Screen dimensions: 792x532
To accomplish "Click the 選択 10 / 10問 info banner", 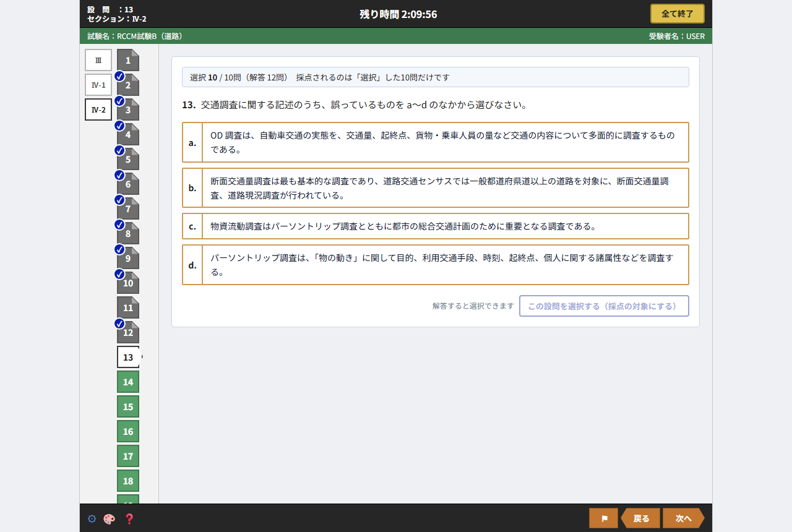I will (436, 77).
